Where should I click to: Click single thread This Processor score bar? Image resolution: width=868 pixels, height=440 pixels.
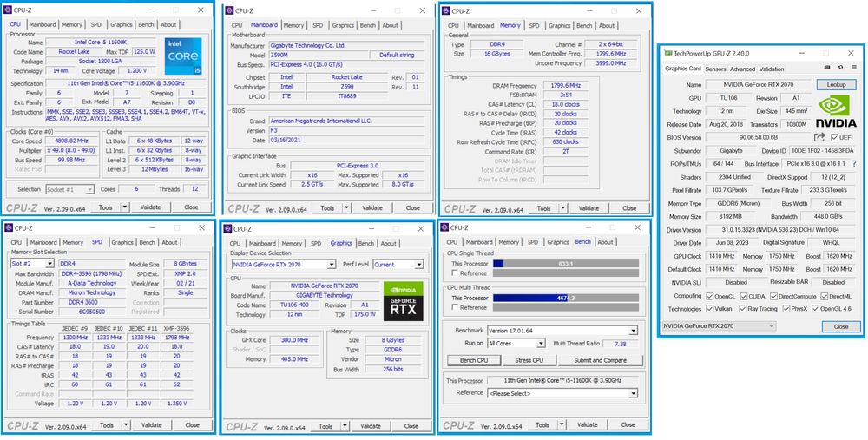(x=566, y=264)
